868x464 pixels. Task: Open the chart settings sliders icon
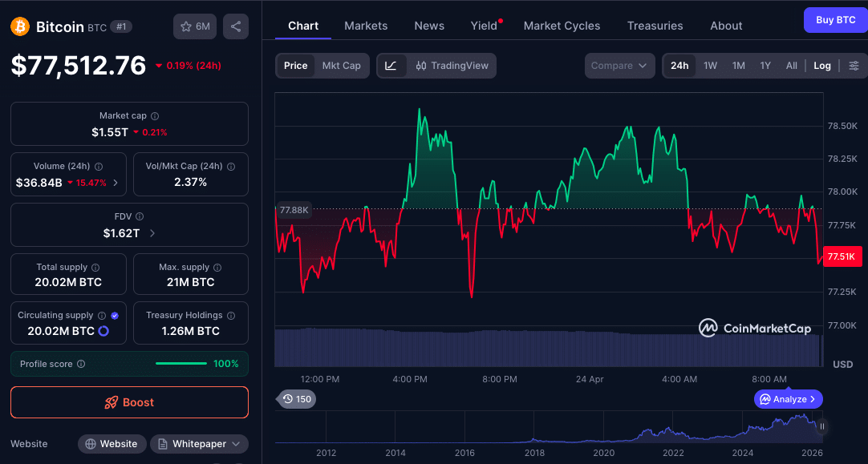pyautogui.click(x=854, y=66)
